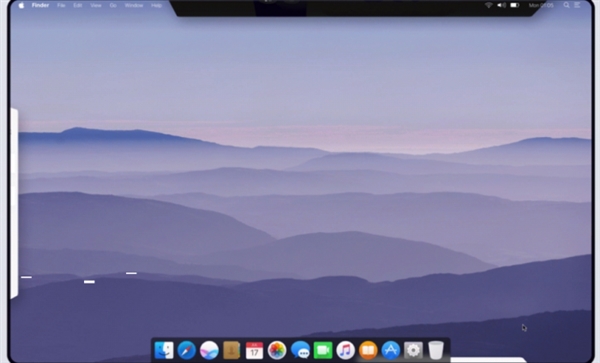Open the Music app in dock
600x363 pixels.
point(346,350)
